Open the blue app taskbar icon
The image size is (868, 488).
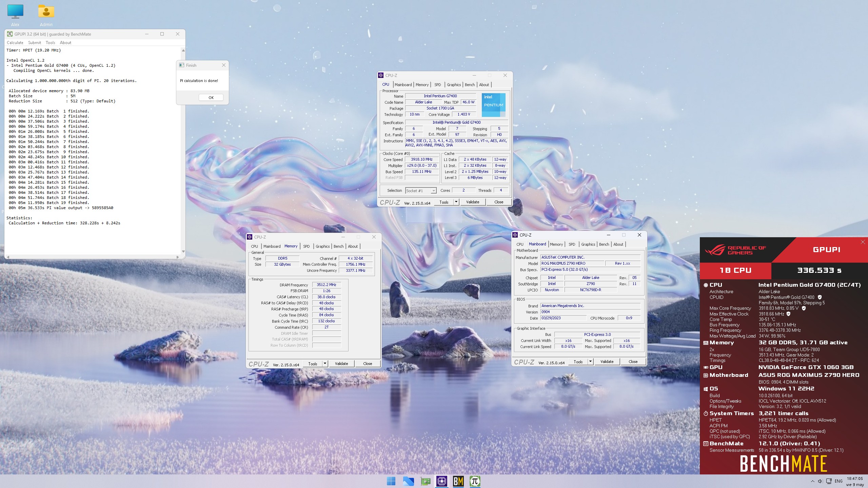[x=408, y=481]
